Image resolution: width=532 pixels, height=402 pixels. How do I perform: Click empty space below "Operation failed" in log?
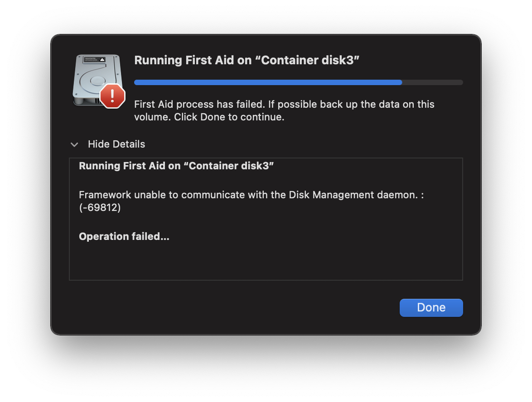click(265, 263)
